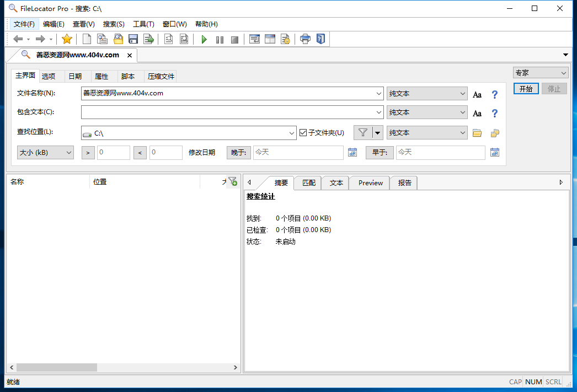The height and width of the screenshot is (392, 577).
Task: Open the 纯文本 dropdown beside 包含文本
Action: 427,112
